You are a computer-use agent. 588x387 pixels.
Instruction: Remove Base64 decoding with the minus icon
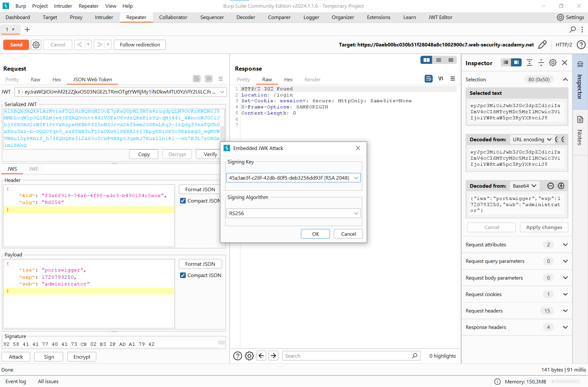[551, 186]
